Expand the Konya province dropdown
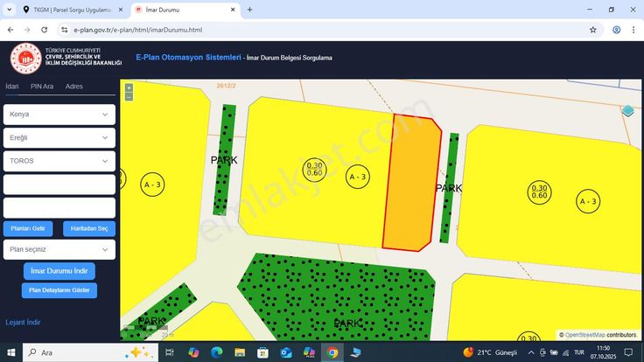Image resolution: width=644 pixels, height=362 pixels. click(59, 115)
